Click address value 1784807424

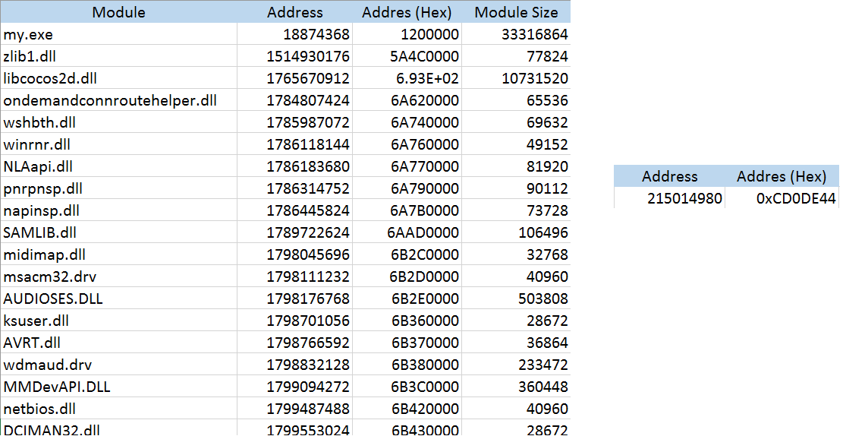click(294, 100)
